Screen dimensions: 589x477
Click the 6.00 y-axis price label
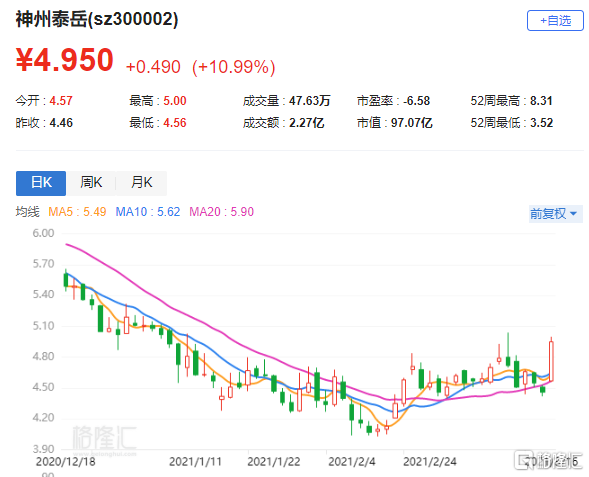point(43,233)
